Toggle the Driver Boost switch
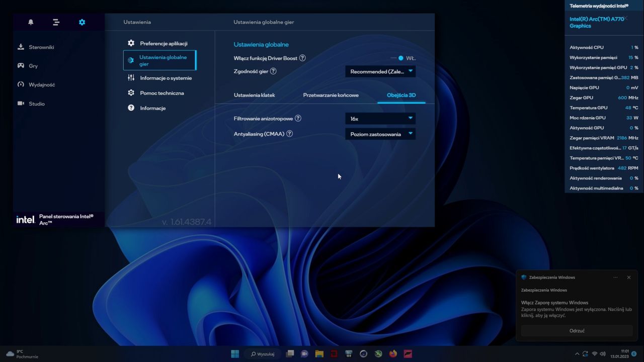 tap(398, 58)
